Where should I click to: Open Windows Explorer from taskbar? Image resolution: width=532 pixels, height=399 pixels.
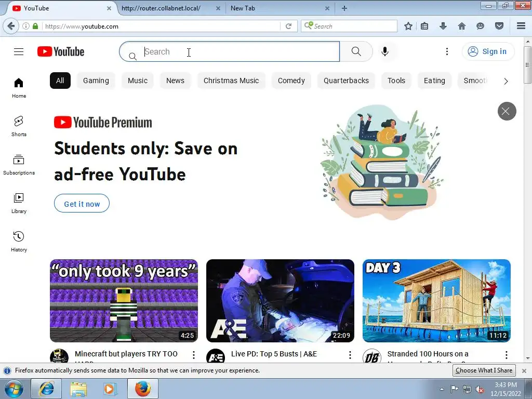(x=78, y=389)
